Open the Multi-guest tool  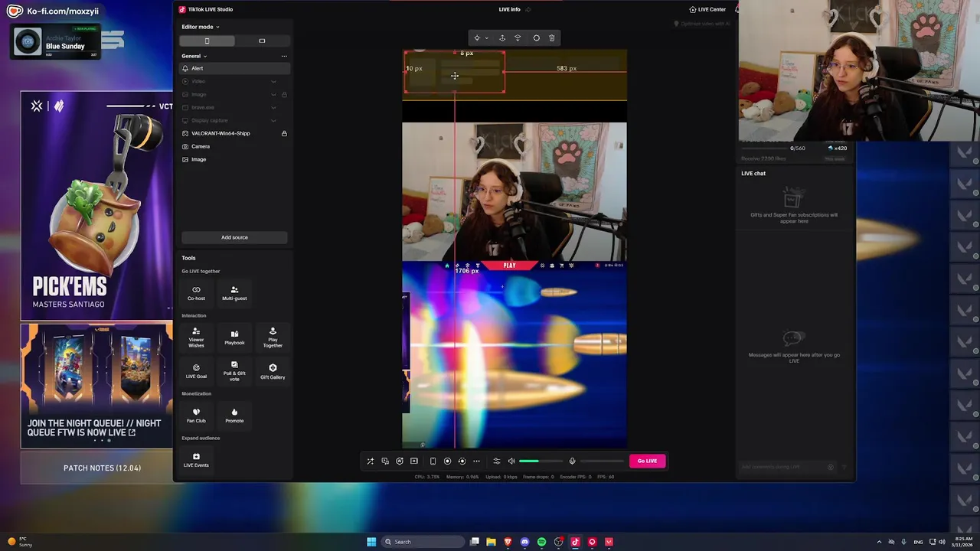click(x=234, y=293)
